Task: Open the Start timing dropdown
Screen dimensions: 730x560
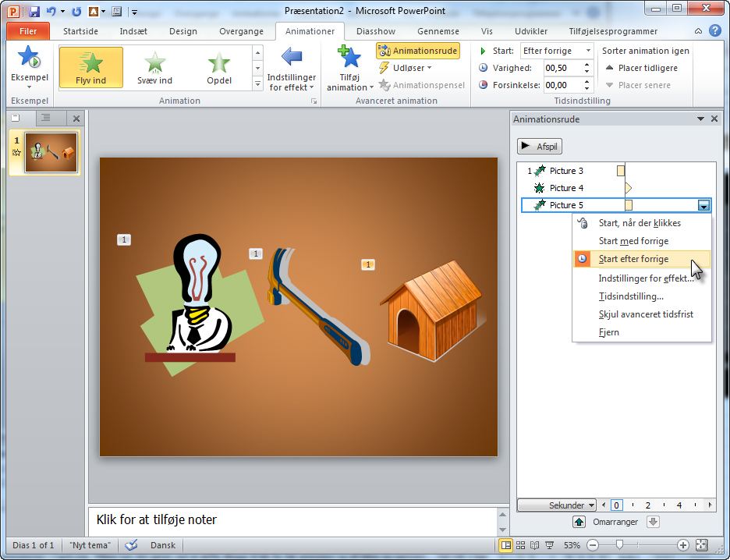Action: pos(557,51)
